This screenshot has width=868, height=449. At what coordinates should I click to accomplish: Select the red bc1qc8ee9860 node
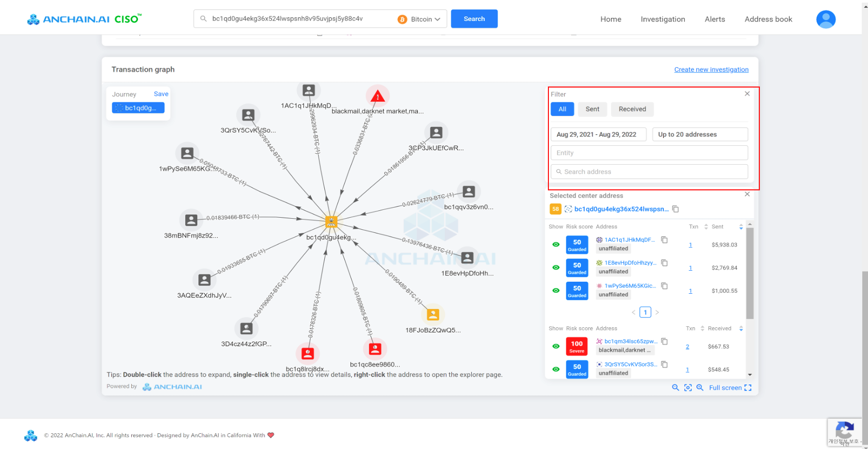pos(375,349)
